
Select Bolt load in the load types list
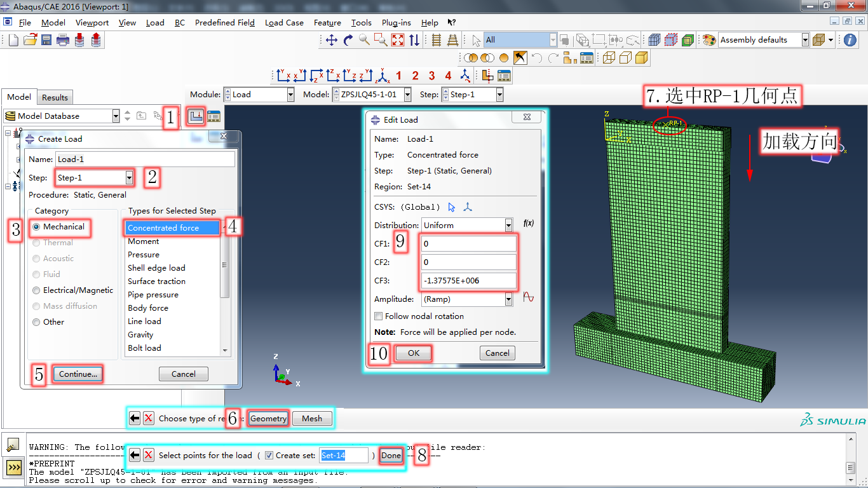pyautogui.click(x=144, y=348)
